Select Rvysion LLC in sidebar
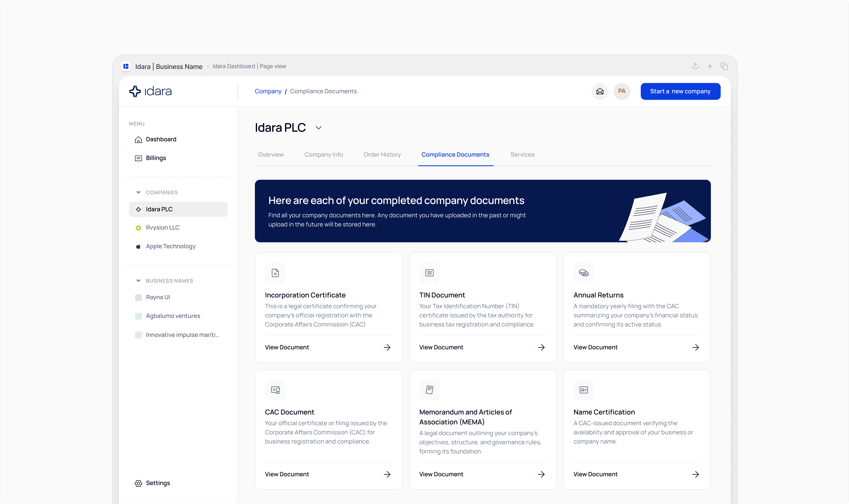This screenshot has width=849, height=504. 163,228
